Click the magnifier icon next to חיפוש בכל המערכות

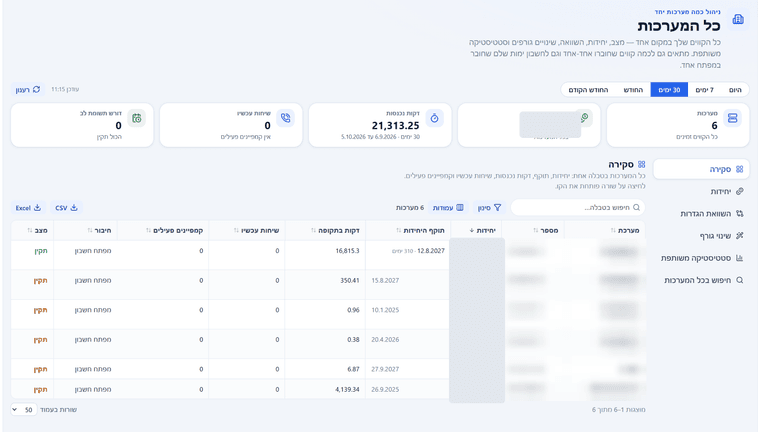740,280
